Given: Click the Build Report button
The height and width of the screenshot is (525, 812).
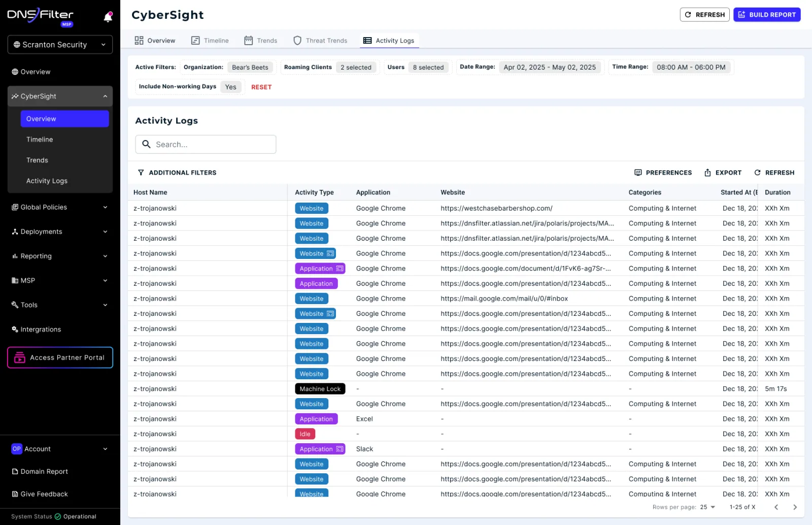Looking at the screenshot, I should (767, 15).
